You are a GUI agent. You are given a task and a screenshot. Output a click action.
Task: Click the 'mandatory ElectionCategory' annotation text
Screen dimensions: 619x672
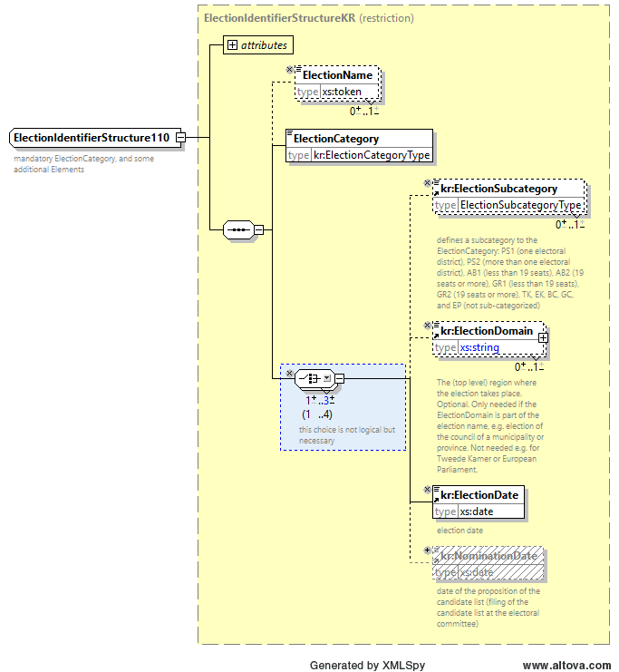coord(83,164)
